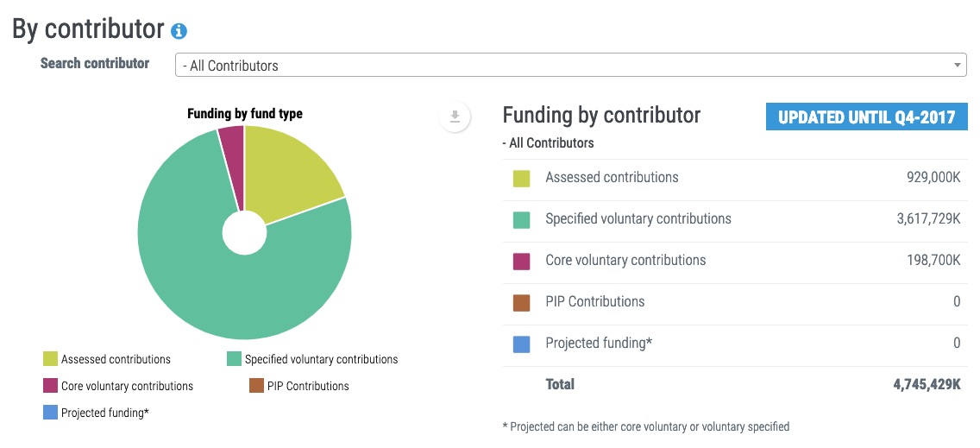Click the dropdown arrow of contributor search

(958, 66)
